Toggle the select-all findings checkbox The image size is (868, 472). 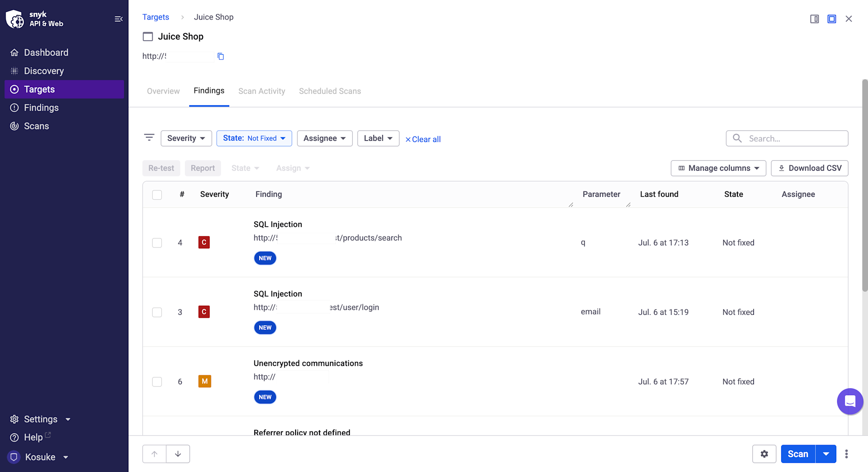click(x=157, y=195)
